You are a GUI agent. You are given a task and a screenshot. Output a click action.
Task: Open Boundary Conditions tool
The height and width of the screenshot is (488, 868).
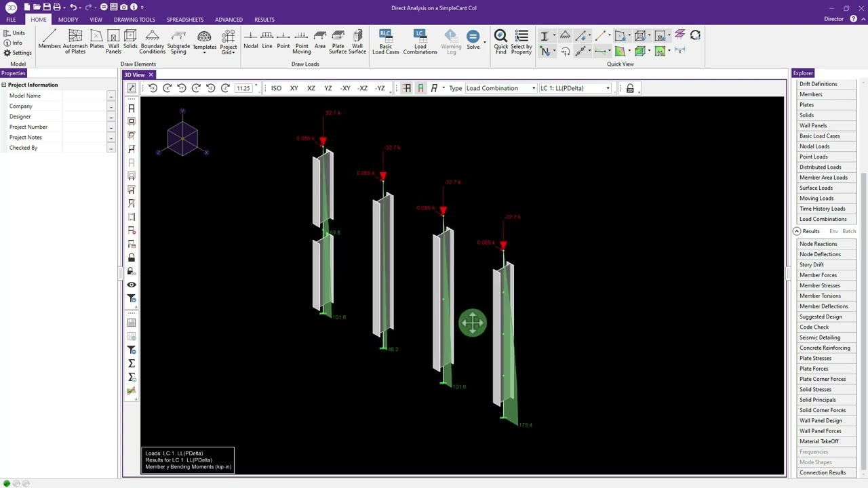pyautogui.click(x=152, y=41)
